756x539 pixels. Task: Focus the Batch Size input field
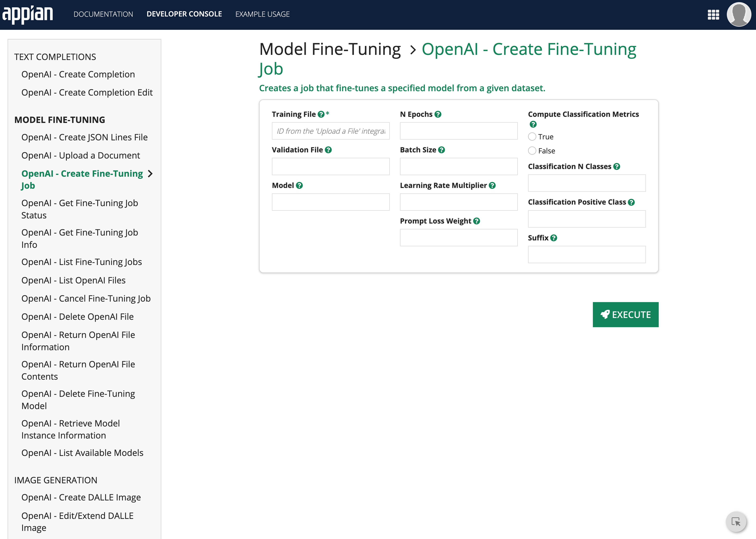(459, 167)
